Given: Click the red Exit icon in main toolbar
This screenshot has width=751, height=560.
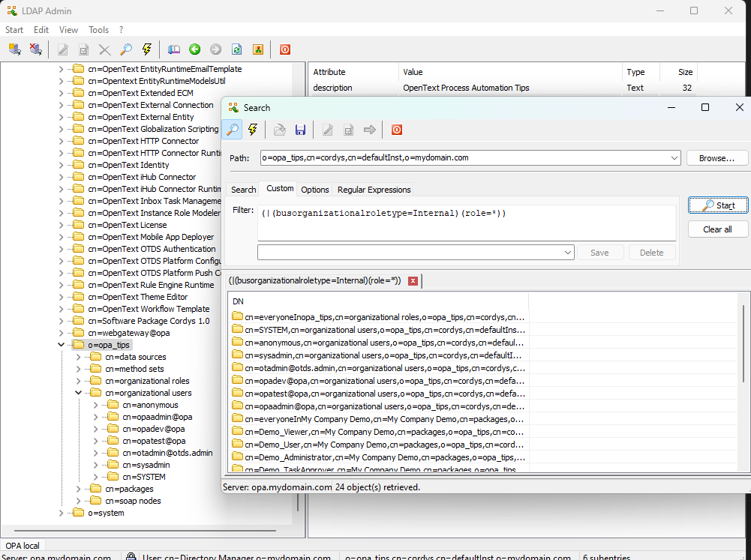Looking at the screenshot, I should coord(285,49).
